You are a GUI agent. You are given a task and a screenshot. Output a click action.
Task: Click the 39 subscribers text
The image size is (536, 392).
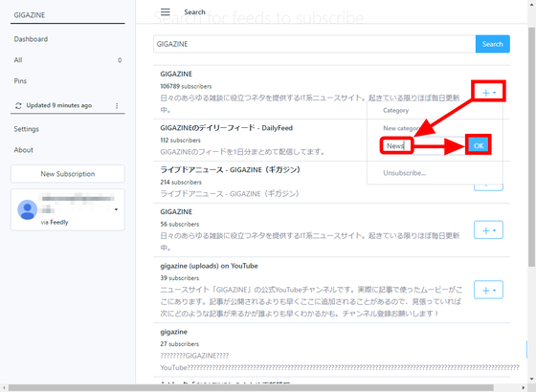pos(180,278)
